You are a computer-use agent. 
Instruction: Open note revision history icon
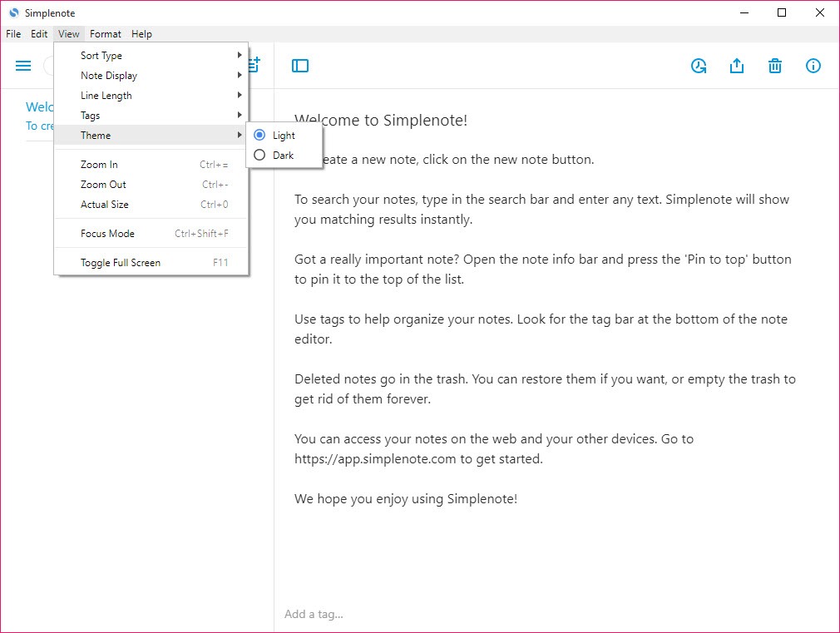[699, 66]
